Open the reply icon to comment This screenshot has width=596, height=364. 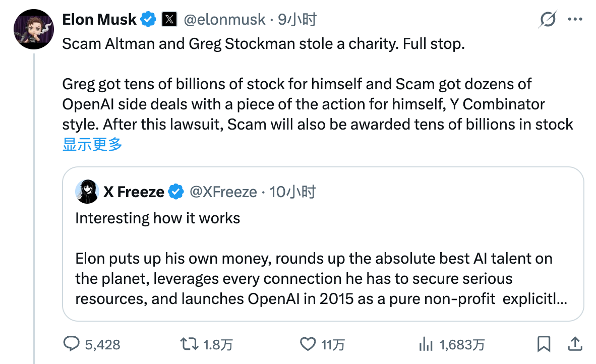pos(72,345)
